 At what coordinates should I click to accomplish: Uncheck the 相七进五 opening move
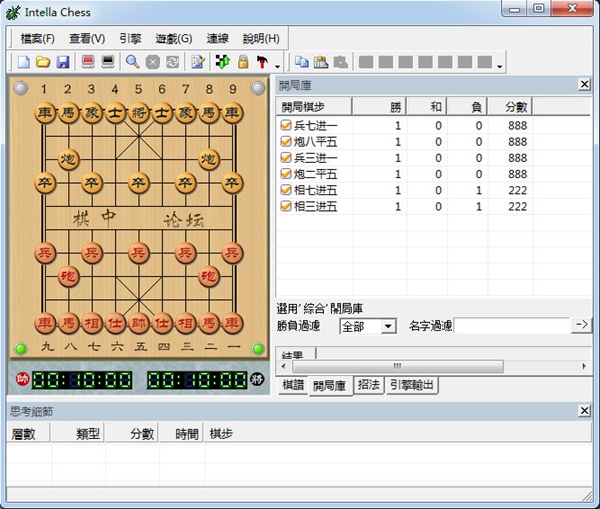[285, 190]
